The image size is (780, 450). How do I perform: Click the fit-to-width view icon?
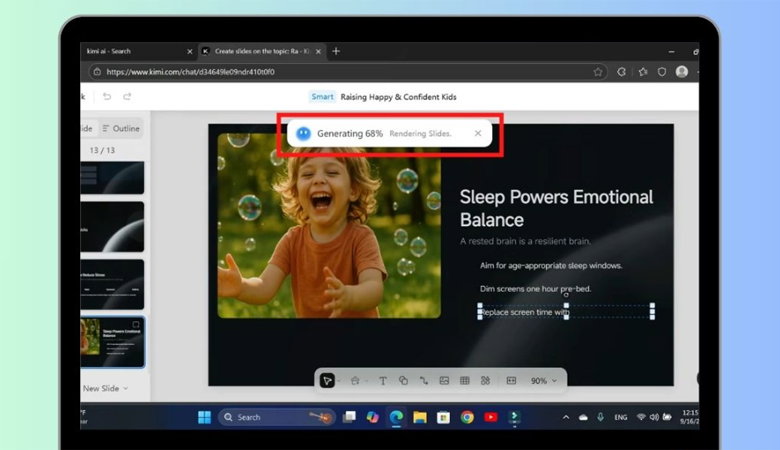point(511,381)
